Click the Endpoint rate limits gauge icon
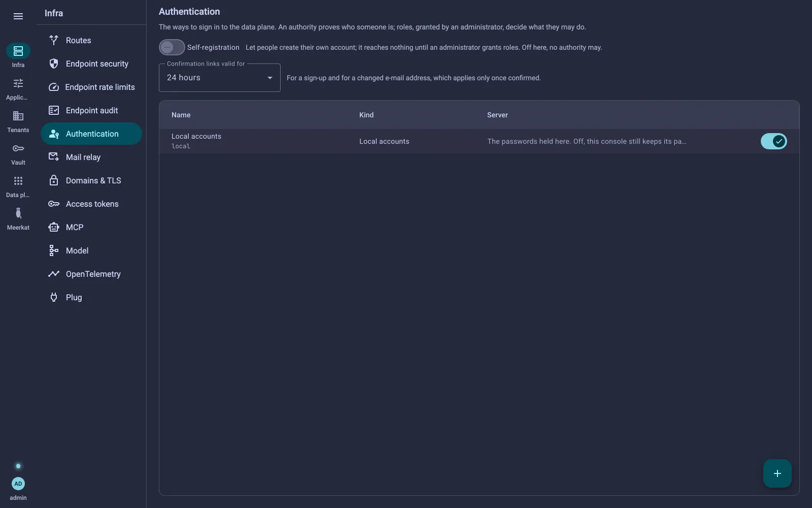 tap(54, 87)
